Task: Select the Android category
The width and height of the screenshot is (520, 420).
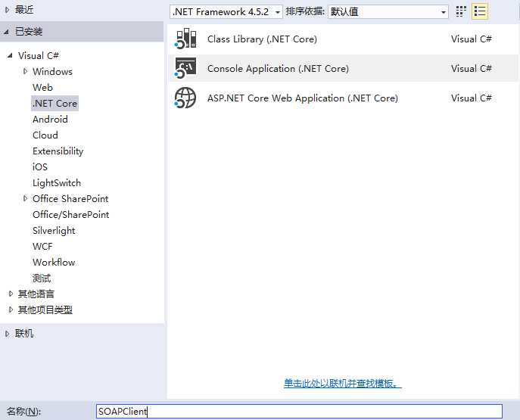Action: 50,120
